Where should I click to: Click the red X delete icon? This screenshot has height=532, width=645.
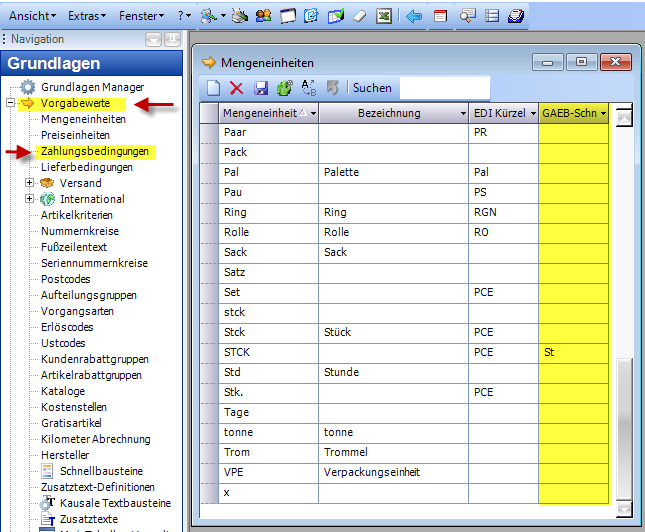237,88
